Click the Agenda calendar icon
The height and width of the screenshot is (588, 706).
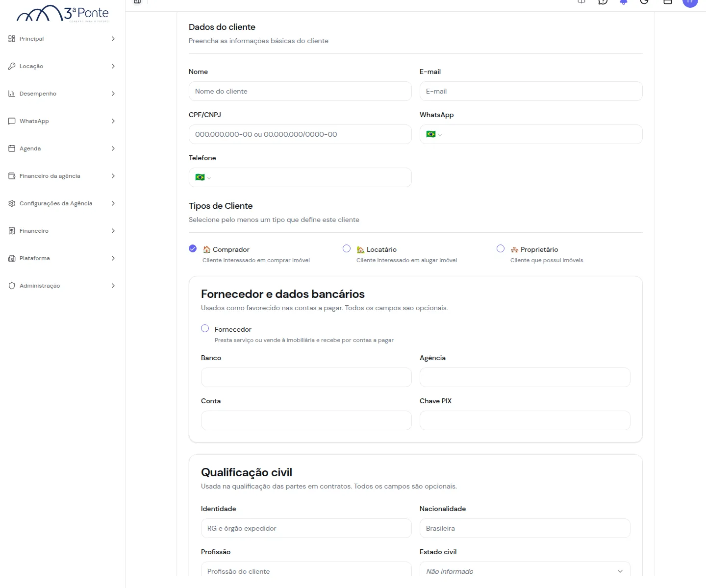[12, 148]
